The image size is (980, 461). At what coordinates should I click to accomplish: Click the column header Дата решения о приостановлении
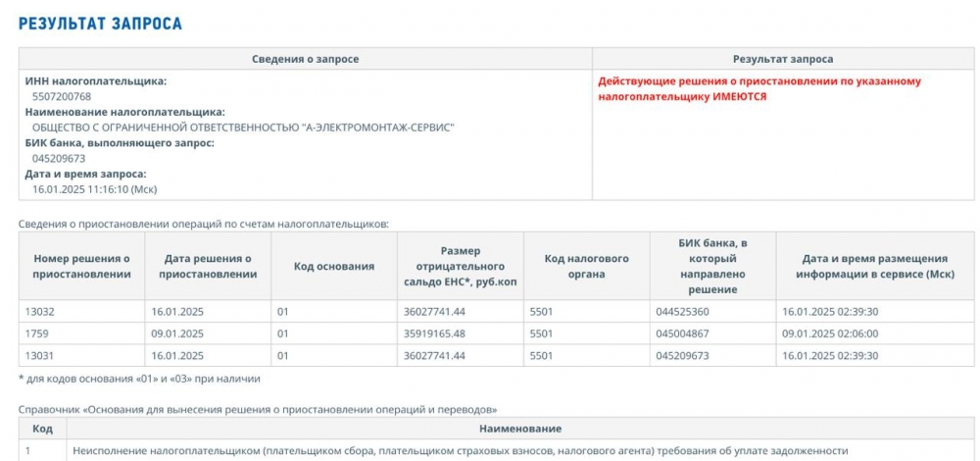208,266
